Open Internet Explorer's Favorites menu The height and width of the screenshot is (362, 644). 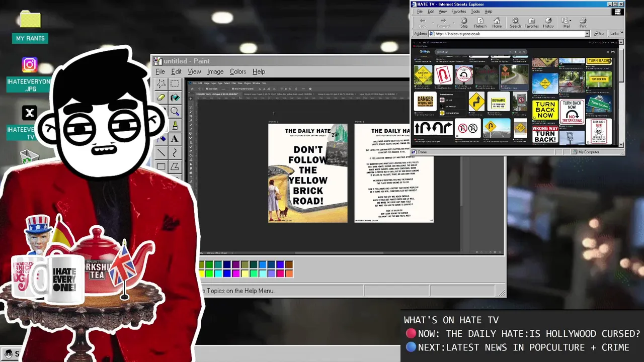pos(458,11)
